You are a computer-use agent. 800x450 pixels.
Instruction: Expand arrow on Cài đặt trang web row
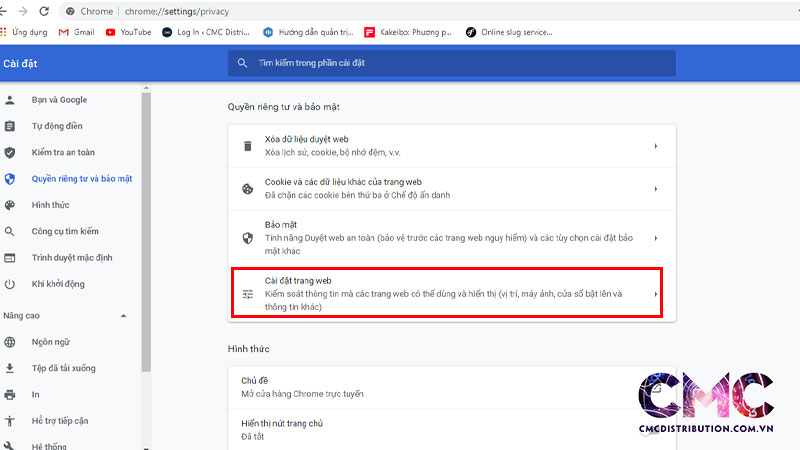[656, 294]
